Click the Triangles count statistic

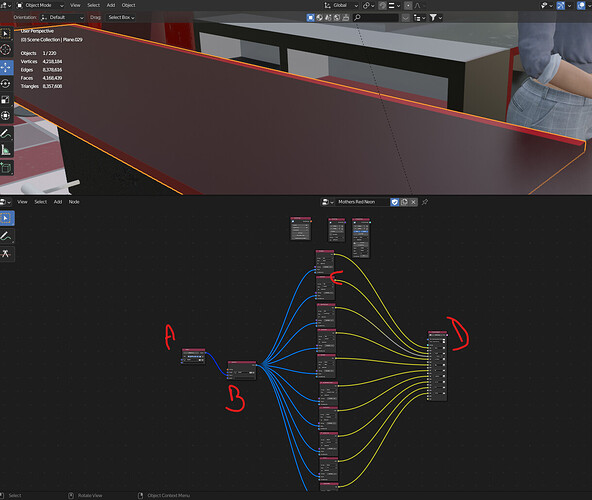pyautogui.click(x=42, y=86)
